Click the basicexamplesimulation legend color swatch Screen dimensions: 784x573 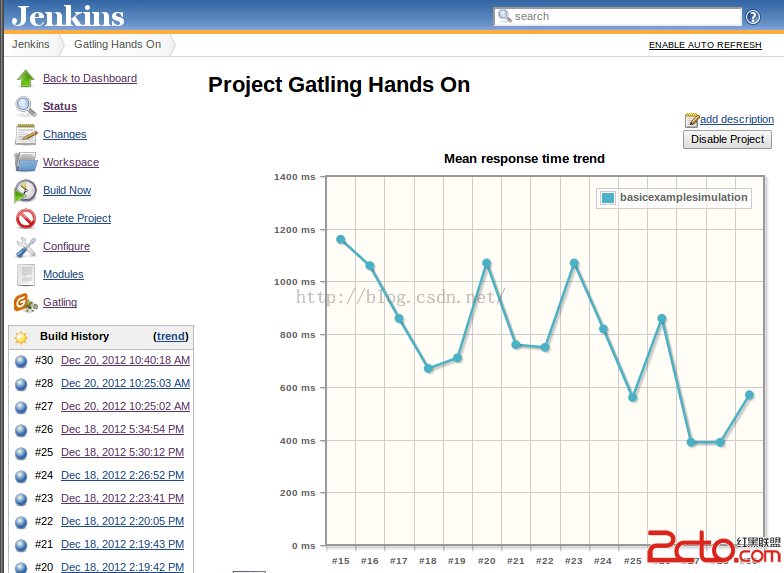(608, 198)
